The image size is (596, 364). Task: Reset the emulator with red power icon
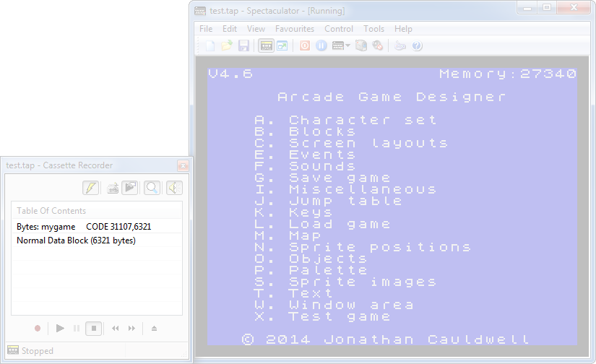[305, 46]
